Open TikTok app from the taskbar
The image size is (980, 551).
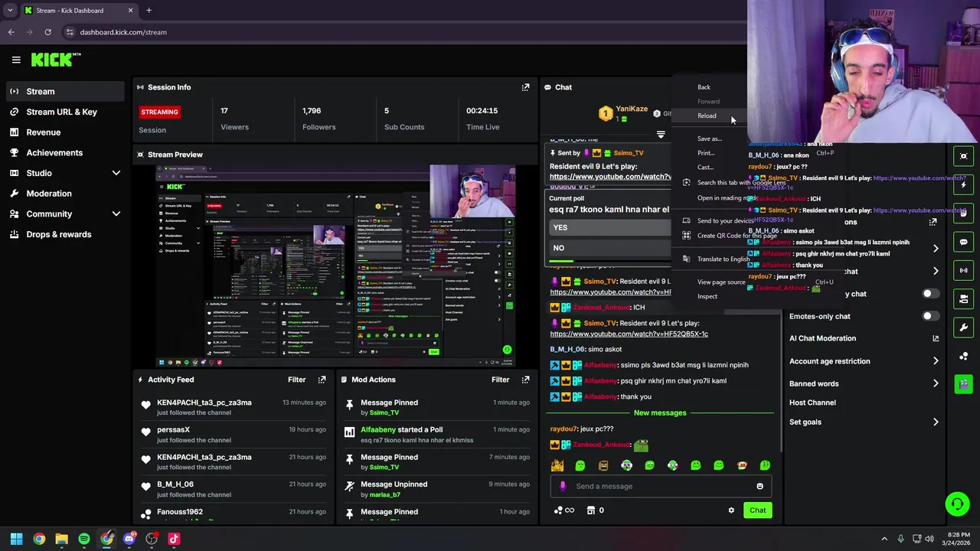[174, 539]
